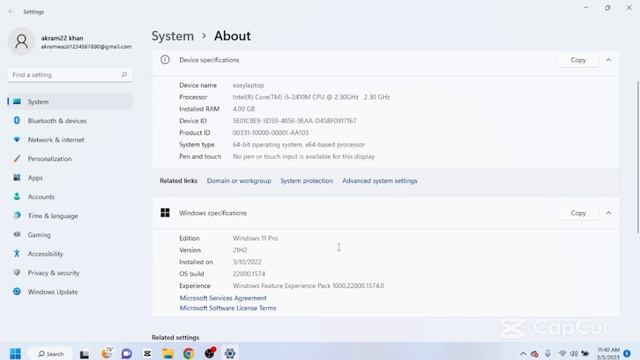
Task: Click the microphone tray icon
Action: coord(548,353)
